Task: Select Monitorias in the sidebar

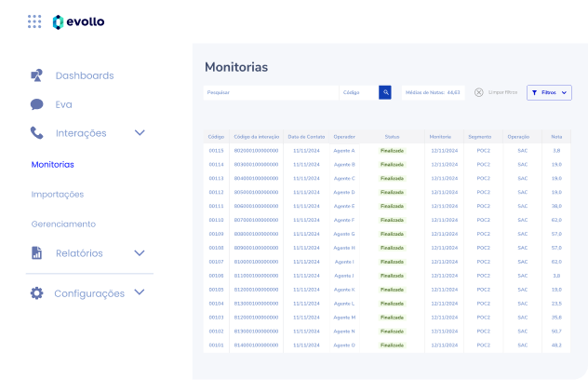Action: pyautogui.click(x=53, y=165)
